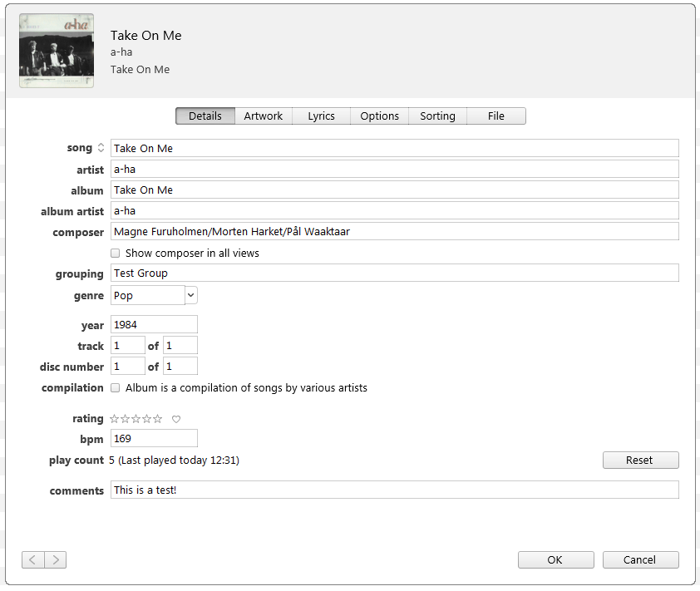Open the Artwork tab

[x=264, y=116]
